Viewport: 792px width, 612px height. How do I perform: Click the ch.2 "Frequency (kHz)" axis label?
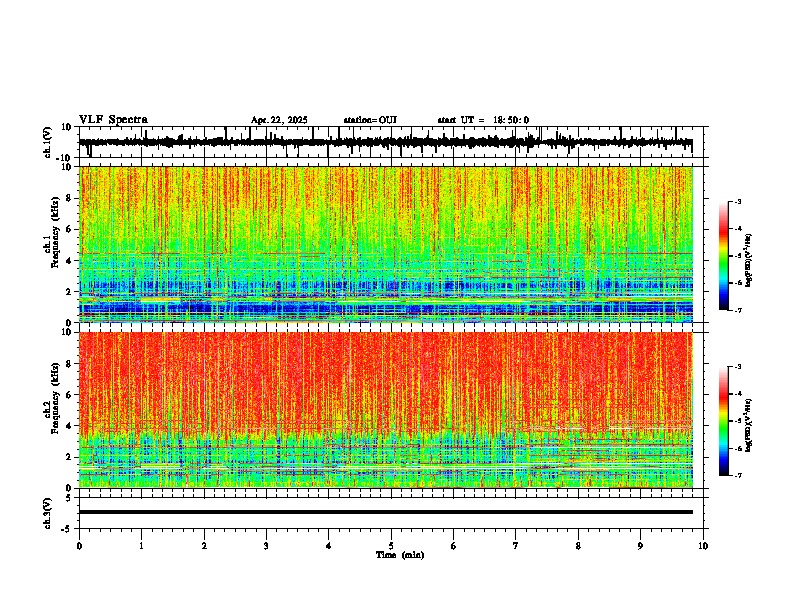coord(55,398)
